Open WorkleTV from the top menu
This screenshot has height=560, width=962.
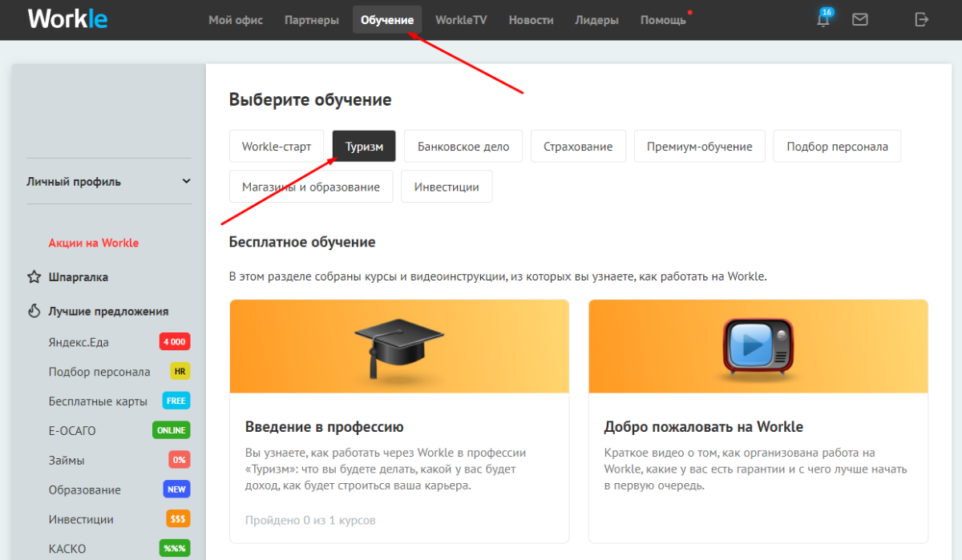(461, 19)
